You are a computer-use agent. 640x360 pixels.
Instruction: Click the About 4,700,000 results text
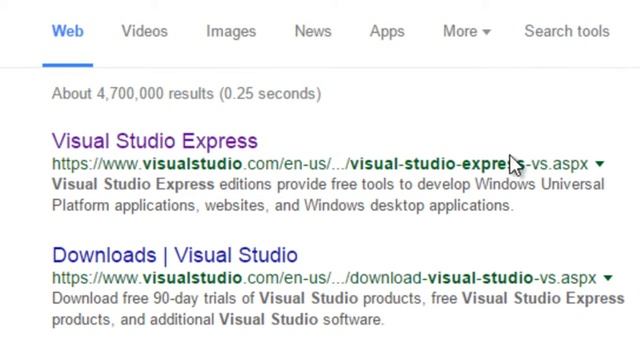tap(187, 94)
